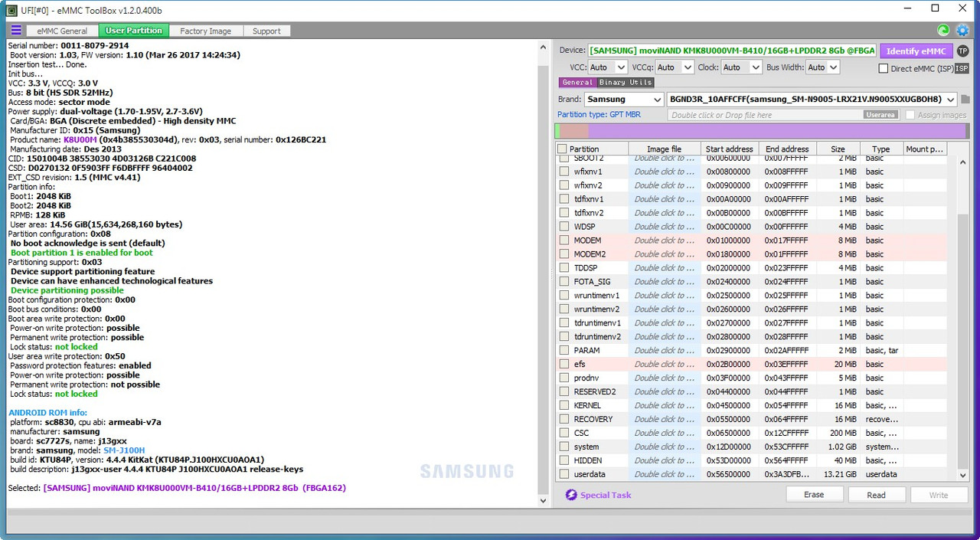Check the FOTA_SIG partition checkbox
Image resolution: width=980 pixels, height=540 pixels.
(x=564, y=282)
